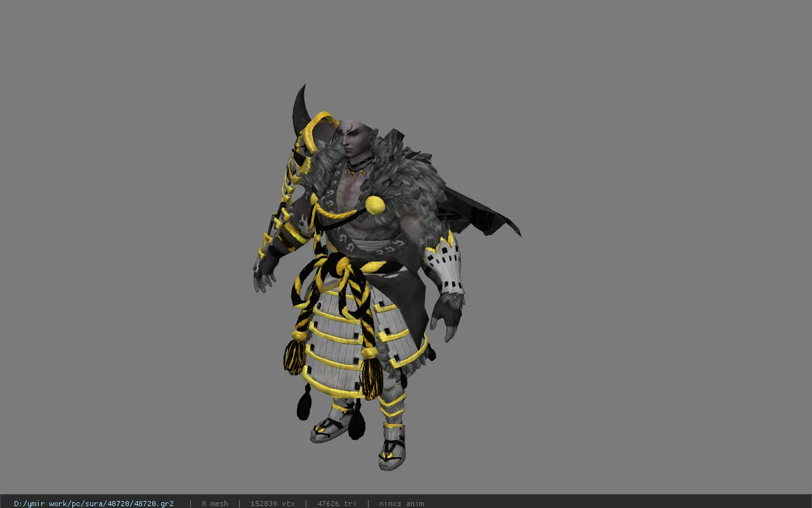Click the file path D:/ymir work/pc/sura/48720/48720.gr2
Screen dimensions: 812x508
pos(94,504)
